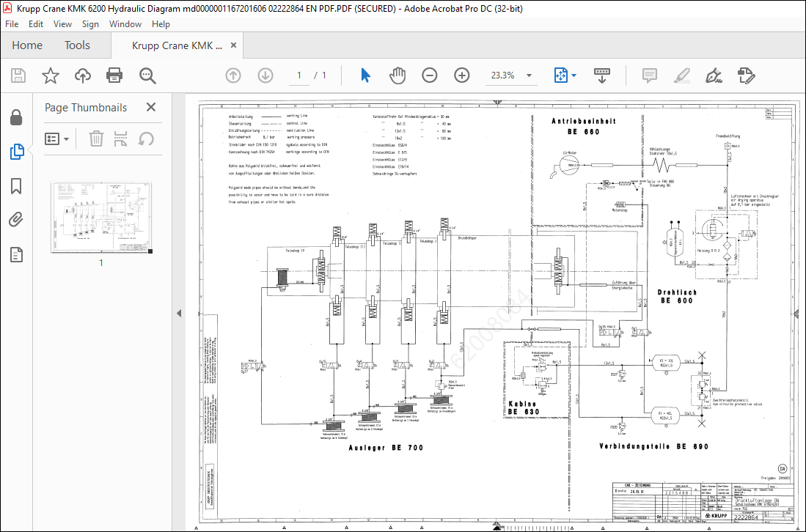This screenshot has width=806, height=532.
Task: Click the Drehtisch BE 600 label
Action: click(x=677, y=296)
